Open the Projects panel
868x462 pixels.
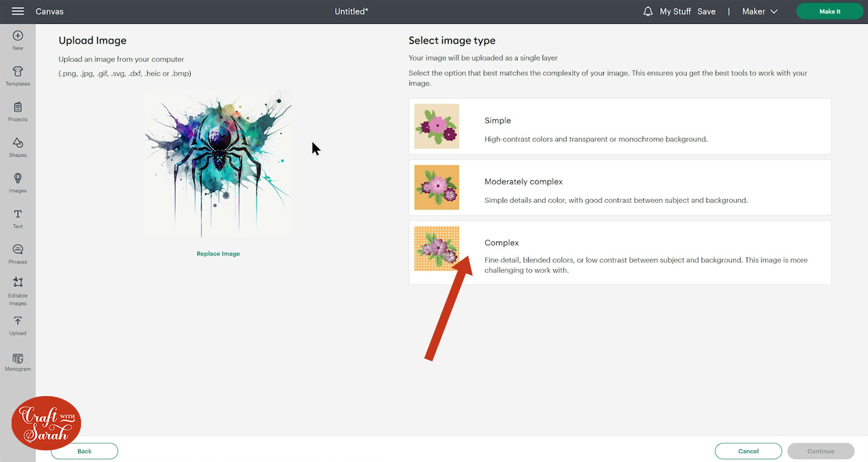tap(18, 112)
